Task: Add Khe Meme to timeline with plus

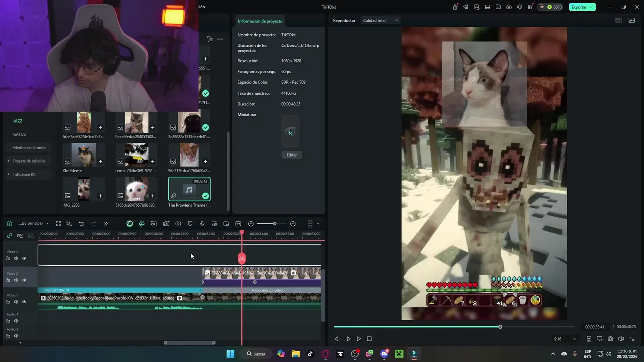Action: pyautogui.click(x=100, y=161)
